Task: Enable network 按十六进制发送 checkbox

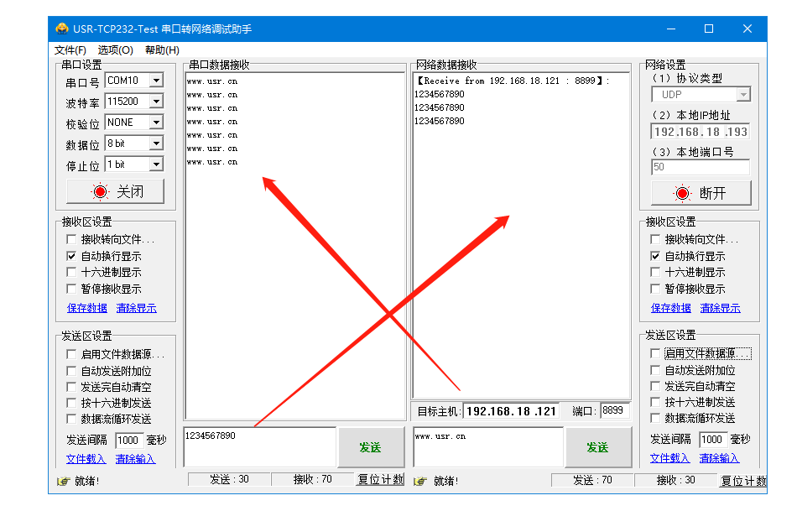Action: 656,402
